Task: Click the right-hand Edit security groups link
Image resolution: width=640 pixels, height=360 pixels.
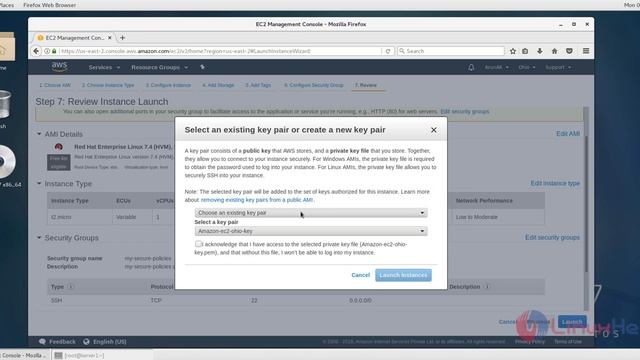Action: (552, 238)
